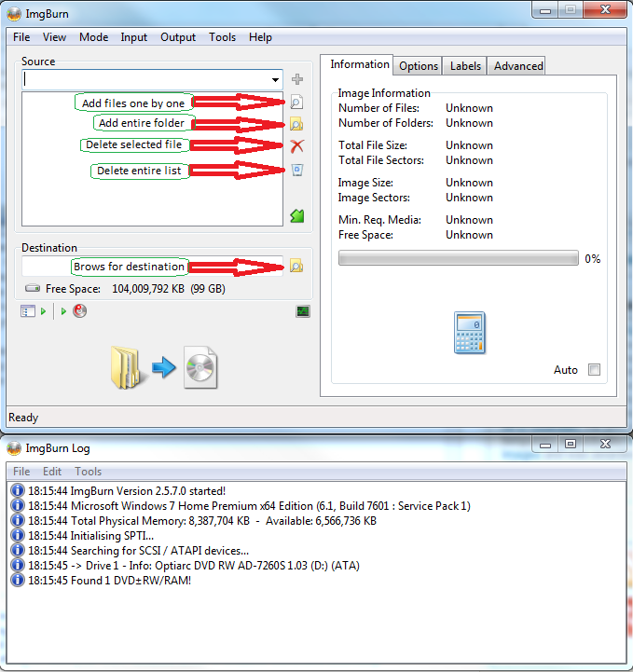This screenshot has width=633, height=672.
Task: Open the Help menu
Action: point(260,37)
